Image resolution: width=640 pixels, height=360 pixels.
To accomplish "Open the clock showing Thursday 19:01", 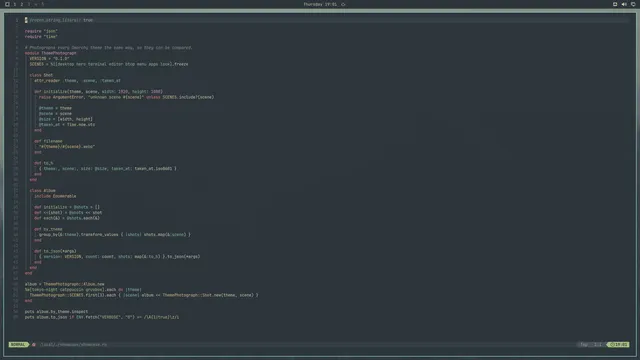I will [x=320, y=4].
